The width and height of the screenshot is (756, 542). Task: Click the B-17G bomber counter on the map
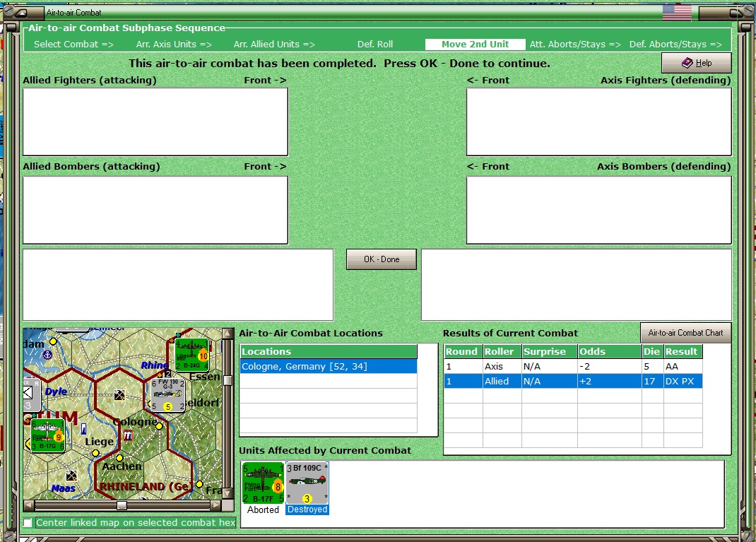click(x=47, y=435)
